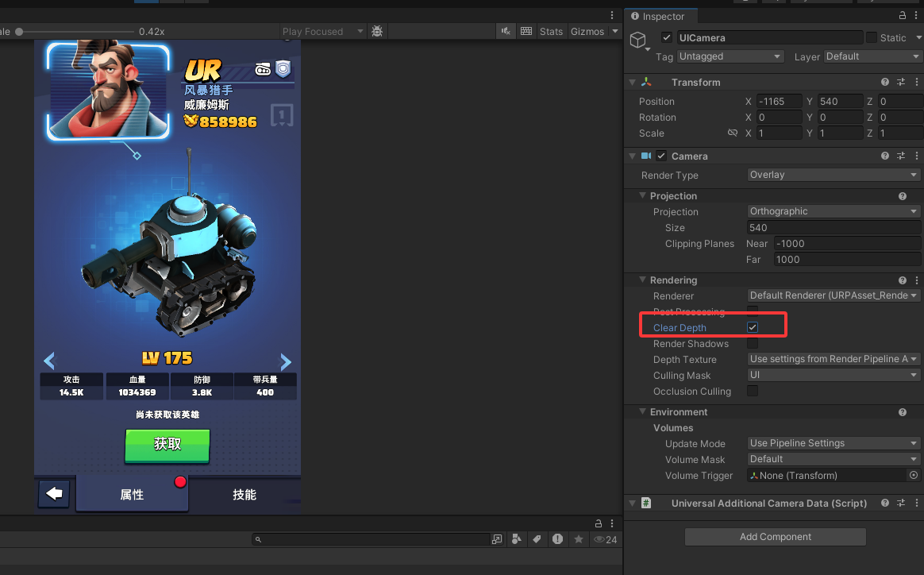This screenshot has height=575, width=924.
Task: Switch to 属性 tab in game UI
Action: point(132,494)
